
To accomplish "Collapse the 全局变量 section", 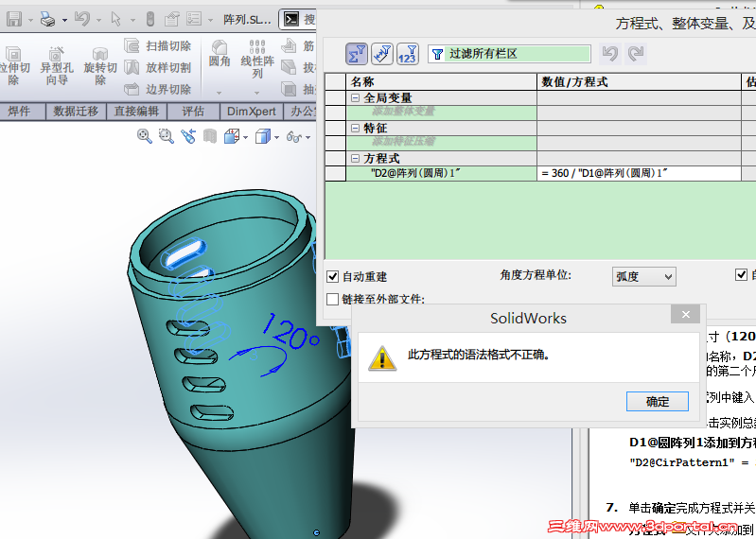I will pos(356,97).
